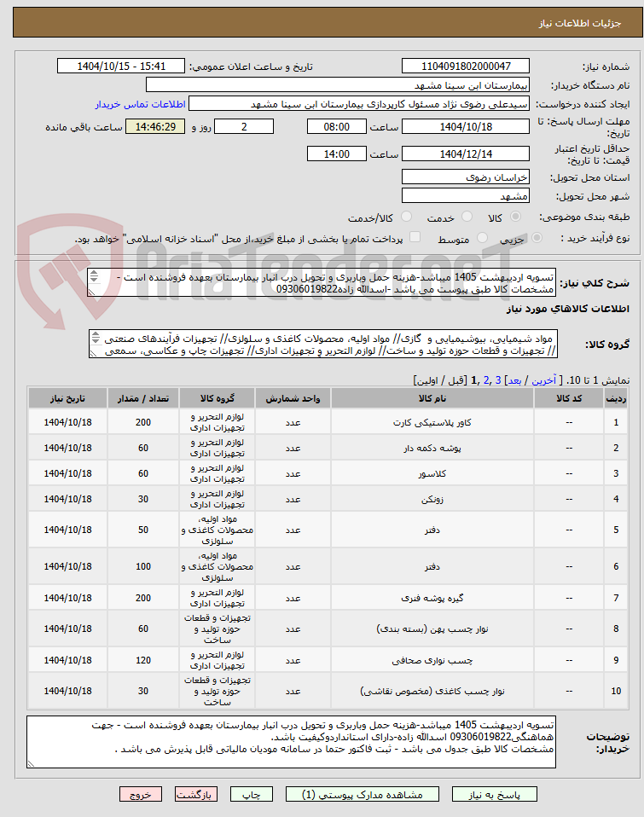The height and width of the screenshot is (817, 644).
Task: Click the 14:00 validity time field
Action: pos(337,154)
